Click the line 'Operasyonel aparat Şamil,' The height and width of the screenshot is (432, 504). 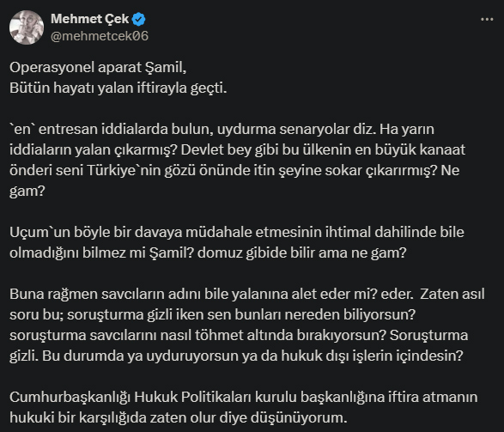click(x=98, y=68)
